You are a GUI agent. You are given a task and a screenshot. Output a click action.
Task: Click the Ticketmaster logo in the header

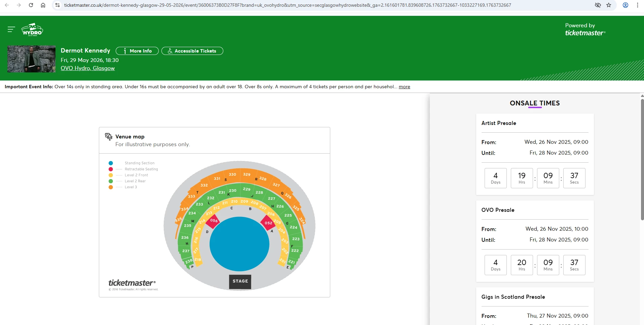(585, 33)
